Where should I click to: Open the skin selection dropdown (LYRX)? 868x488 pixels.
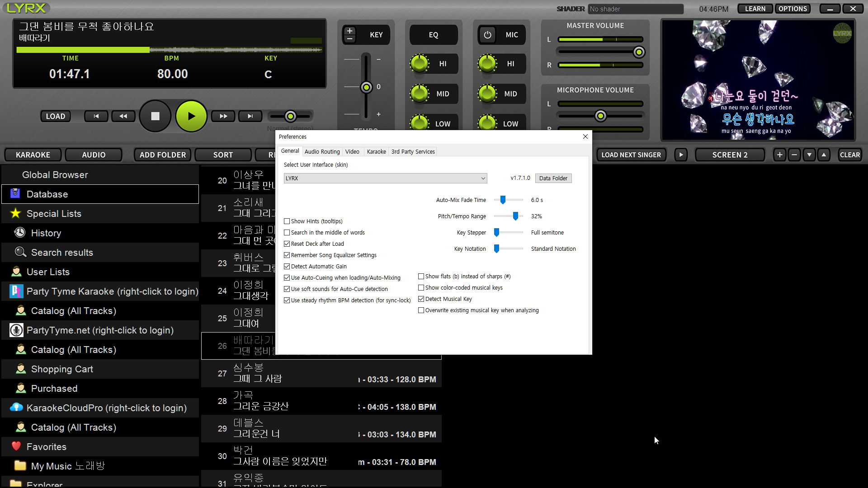(385, 178)
